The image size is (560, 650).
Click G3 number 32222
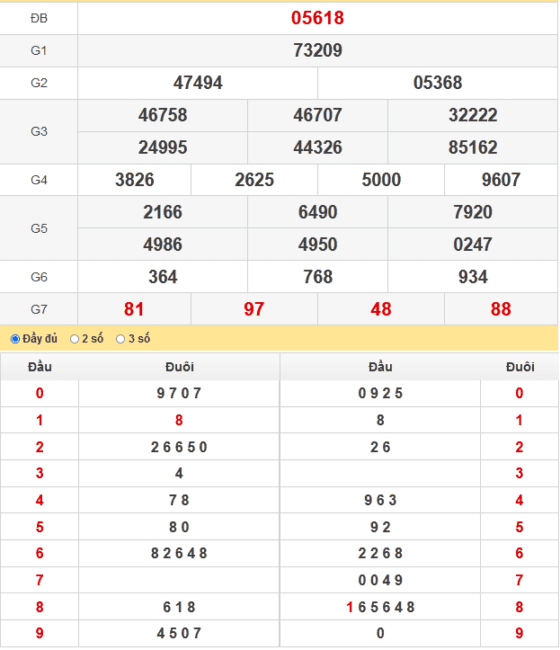click(x=473, y=115)
